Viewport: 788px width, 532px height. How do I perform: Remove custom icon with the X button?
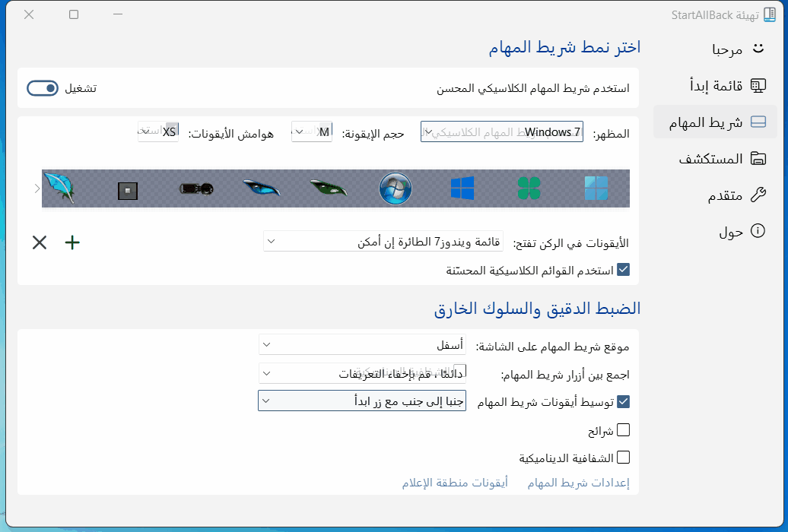point(40,242)
